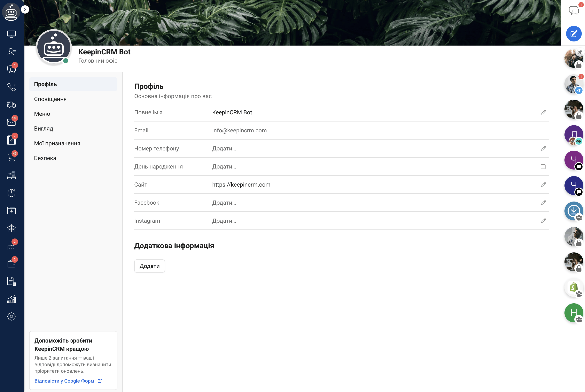Open the clock history icon in sidebar
The height and width of the screenshot is (392, 585).
point(11,193)
